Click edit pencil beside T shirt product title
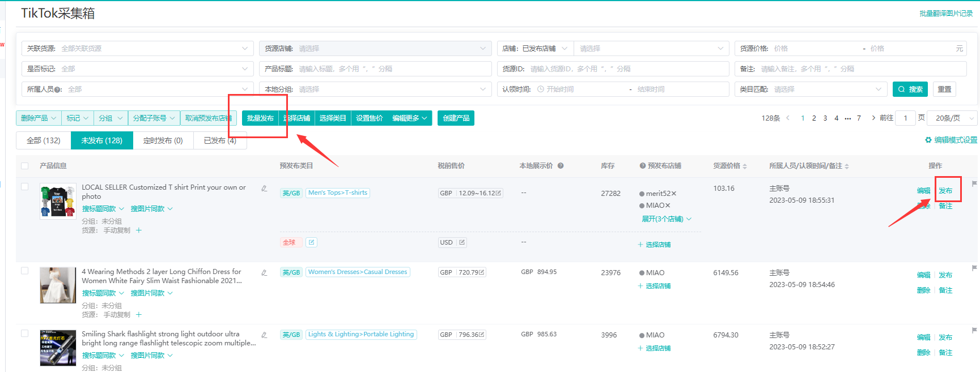The width and height of the screenshot is (980, 372). pos(264,189)
